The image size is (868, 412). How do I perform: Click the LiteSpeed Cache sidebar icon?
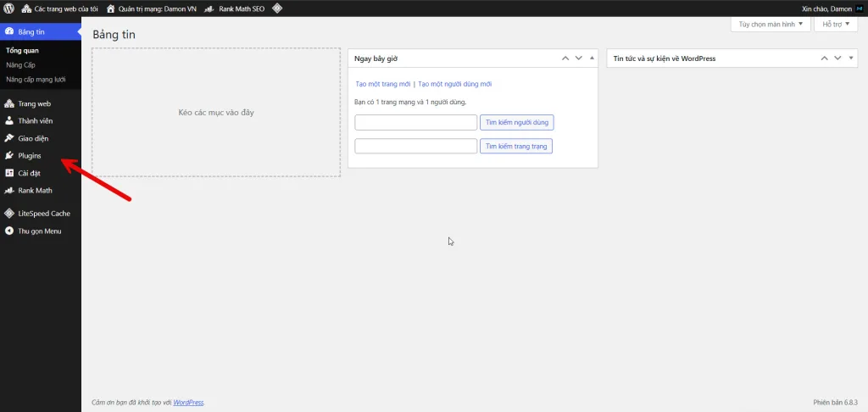point(9,213)
